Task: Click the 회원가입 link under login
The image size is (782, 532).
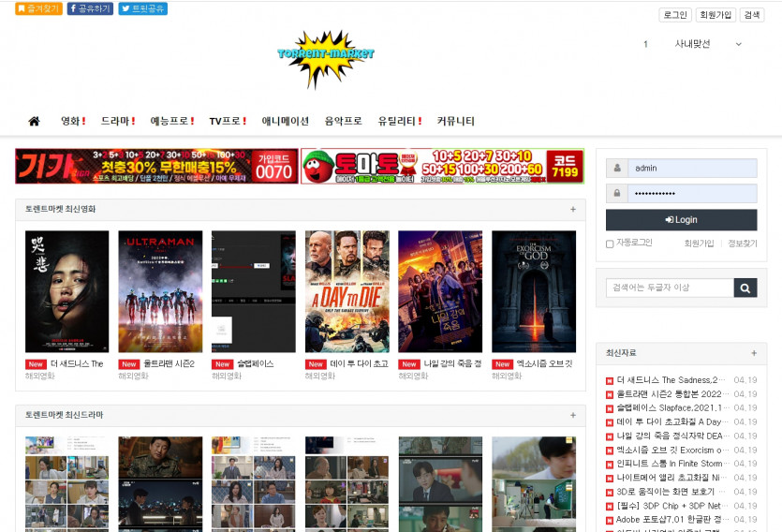Action: coord(698,244)
